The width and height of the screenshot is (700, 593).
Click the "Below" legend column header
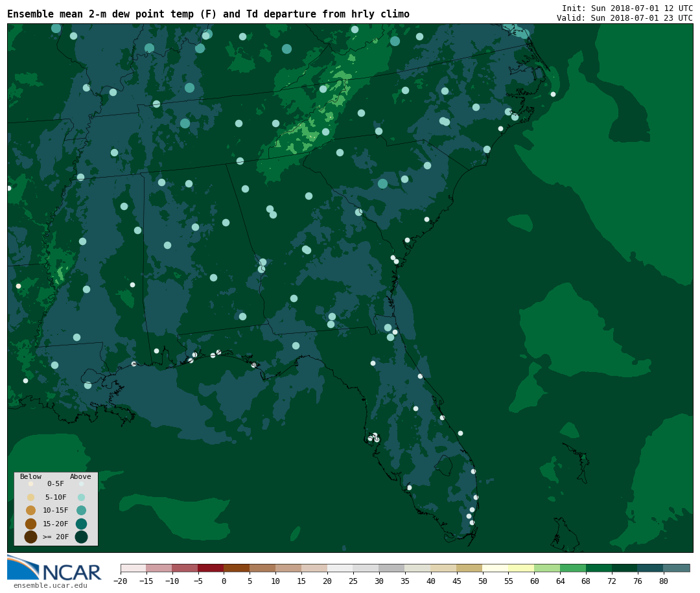tap(30, 477)
